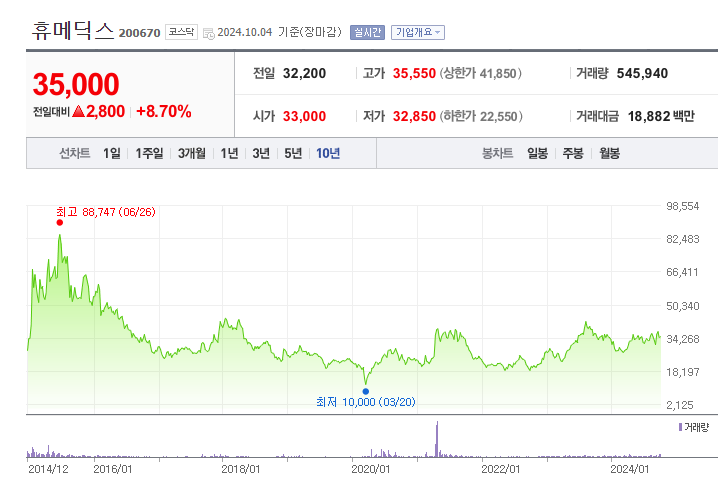718x487 pixels.
Task: Click the 66,411 y-axis price label
Action: click(x=682, y=272)
